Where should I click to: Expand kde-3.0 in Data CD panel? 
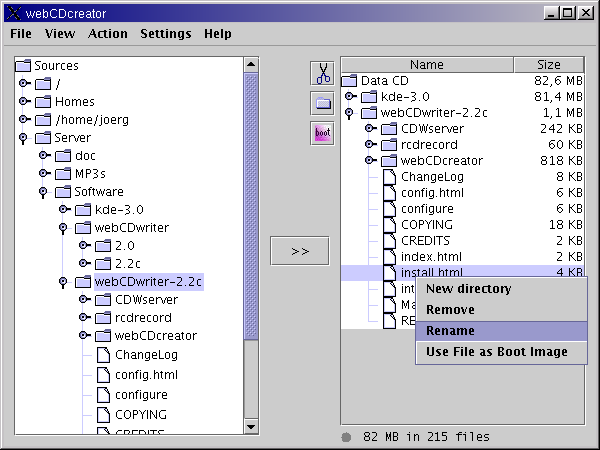coord(350,96)
